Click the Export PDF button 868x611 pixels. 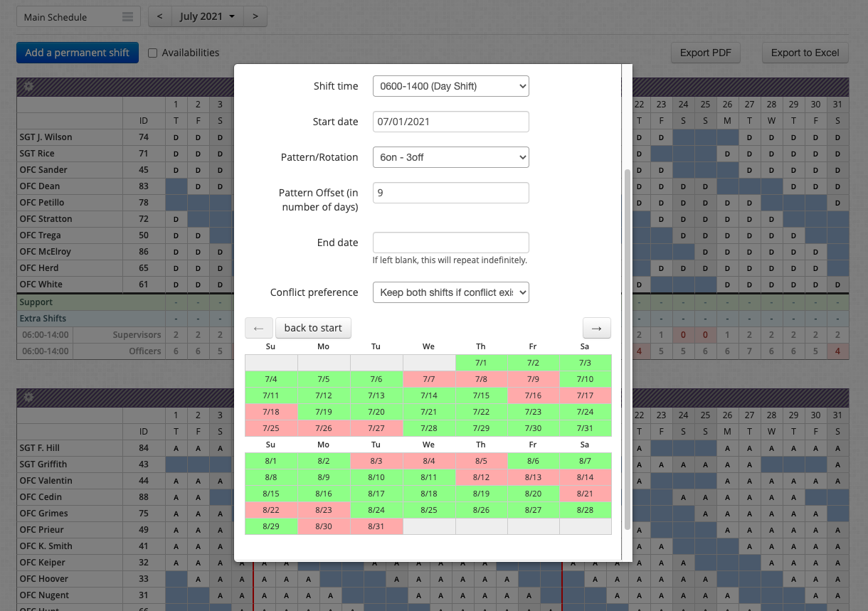pos(705,53)
